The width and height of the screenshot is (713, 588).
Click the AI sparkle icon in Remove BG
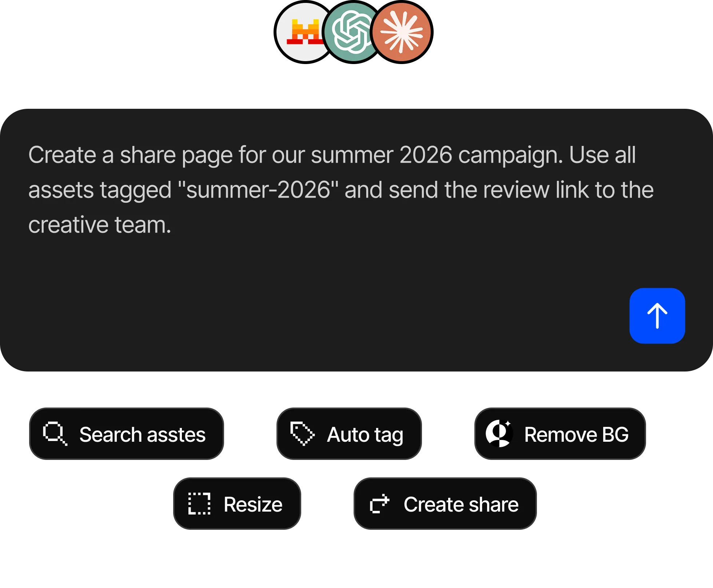pyautogui.click(x=500, y=434)
